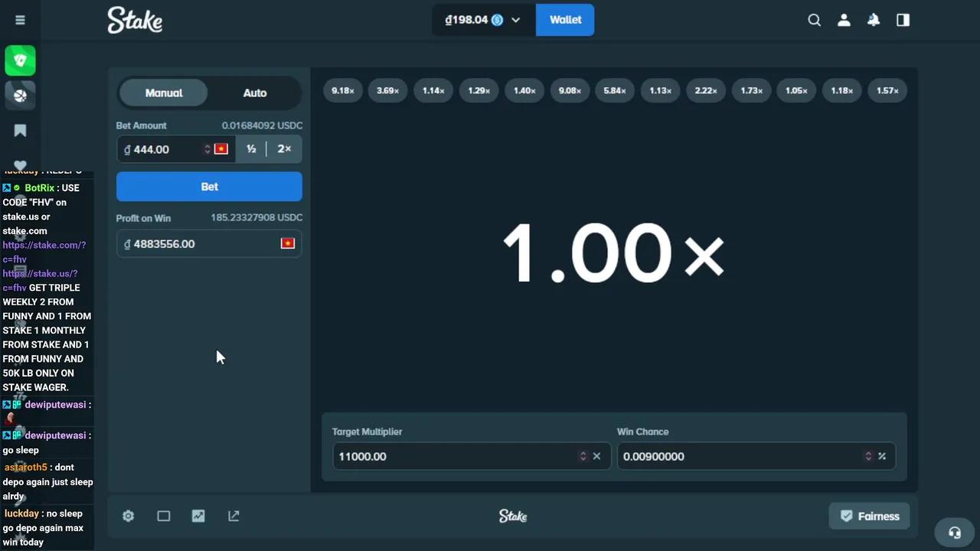Click the flag icon in Profit on Win field
Viewport: 980px width, 551px height.
coord(288,244)
